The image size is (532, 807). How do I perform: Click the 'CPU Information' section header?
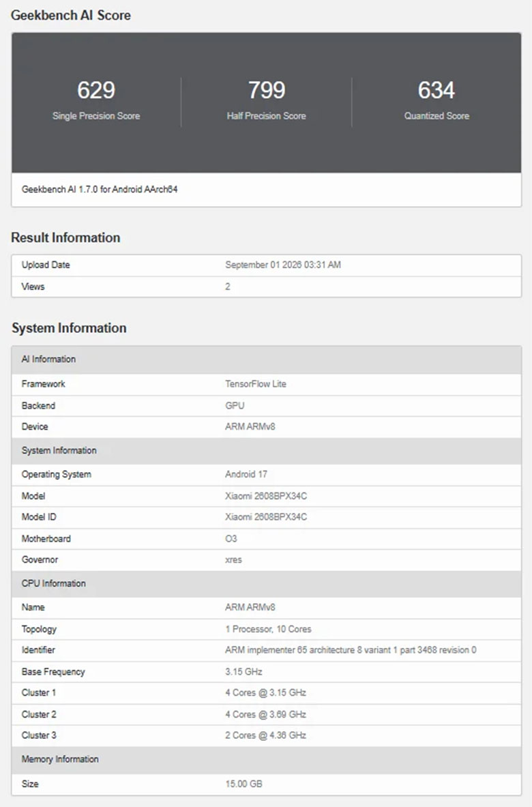[267, 584]
